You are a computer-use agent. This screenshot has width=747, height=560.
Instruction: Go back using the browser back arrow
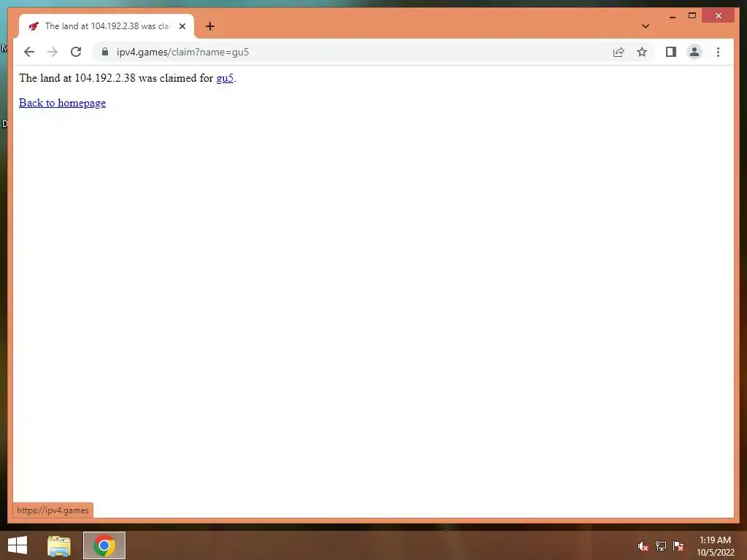point(29,52)
